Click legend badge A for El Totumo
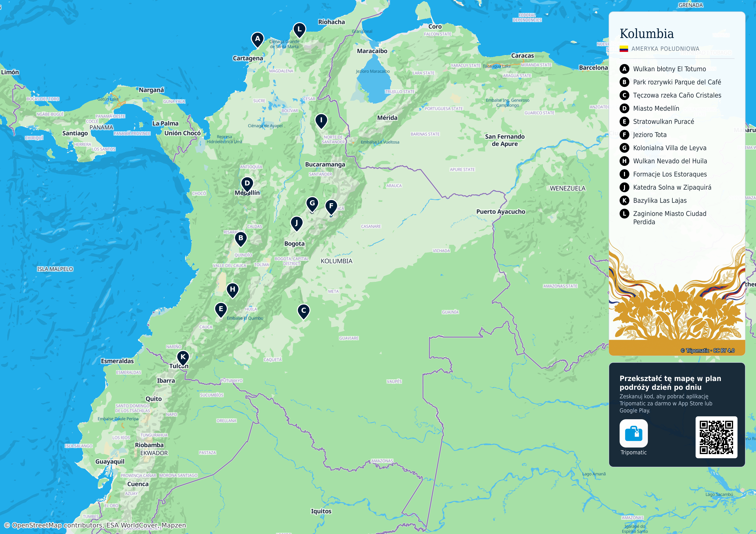This screenshot has width=756, height=534. click(624, 69)
